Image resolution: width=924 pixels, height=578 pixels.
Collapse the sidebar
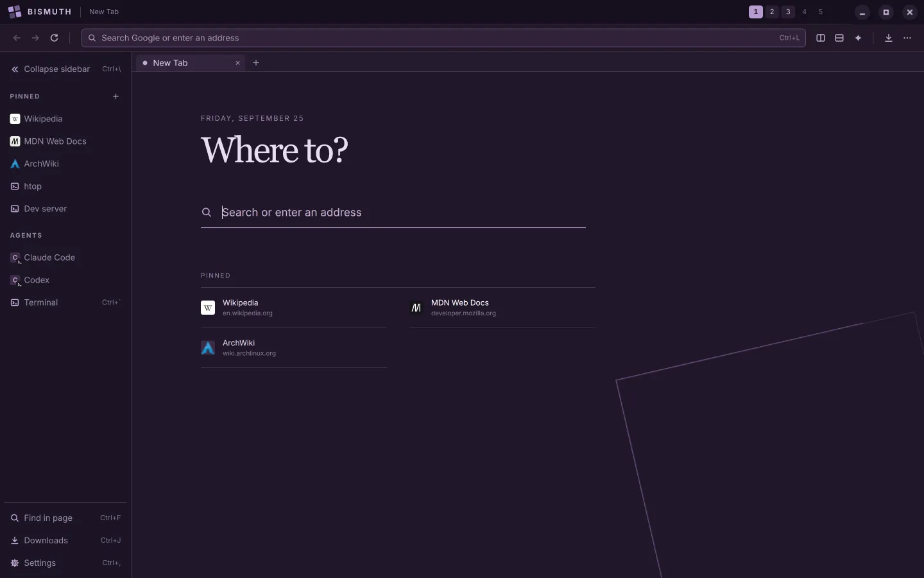coord(65,69)
